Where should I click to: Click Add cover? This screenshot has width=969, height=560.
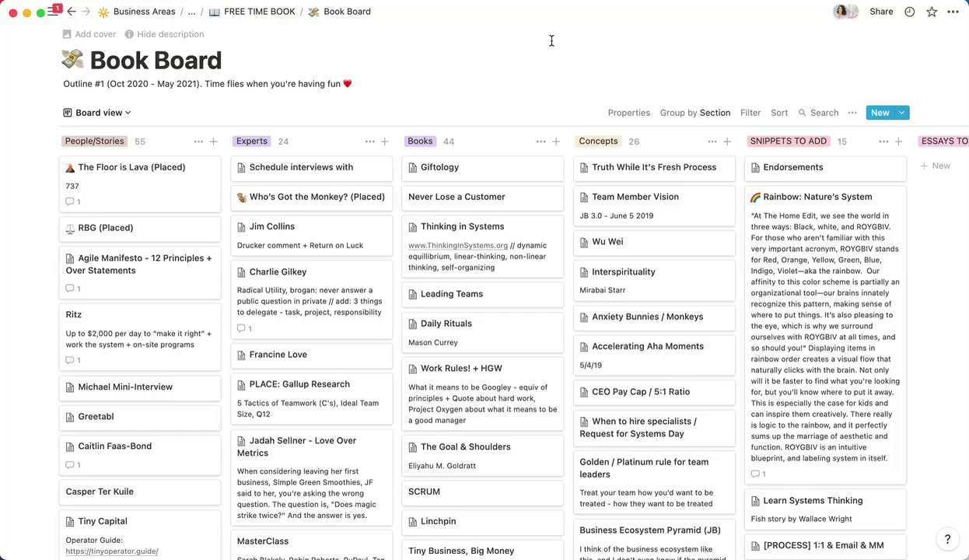point(89,34)
